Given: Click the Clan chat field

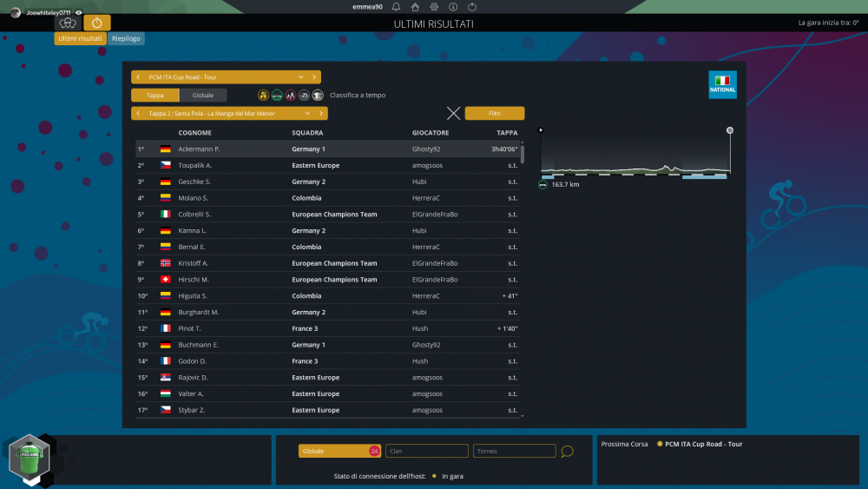Looking at the screenshot, I should click(x=427, y=452).
